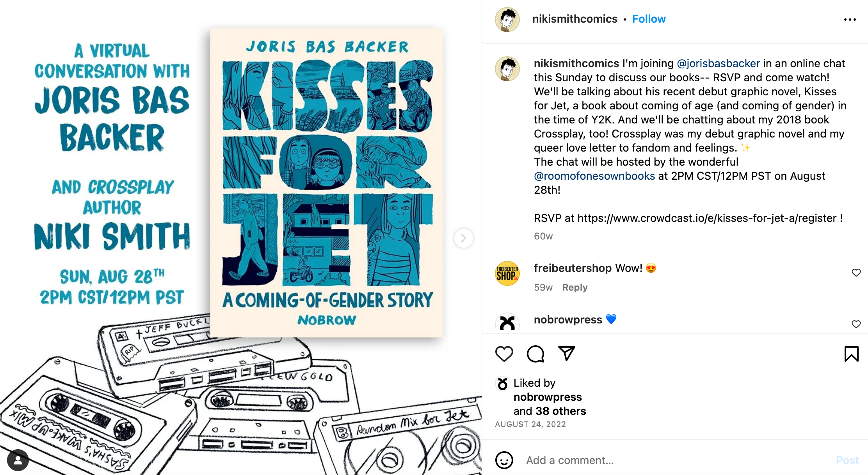This screenshot has height=475, width=868.
Task: Open nikismithcomics header profile avatar
Action: click(507, 19)
